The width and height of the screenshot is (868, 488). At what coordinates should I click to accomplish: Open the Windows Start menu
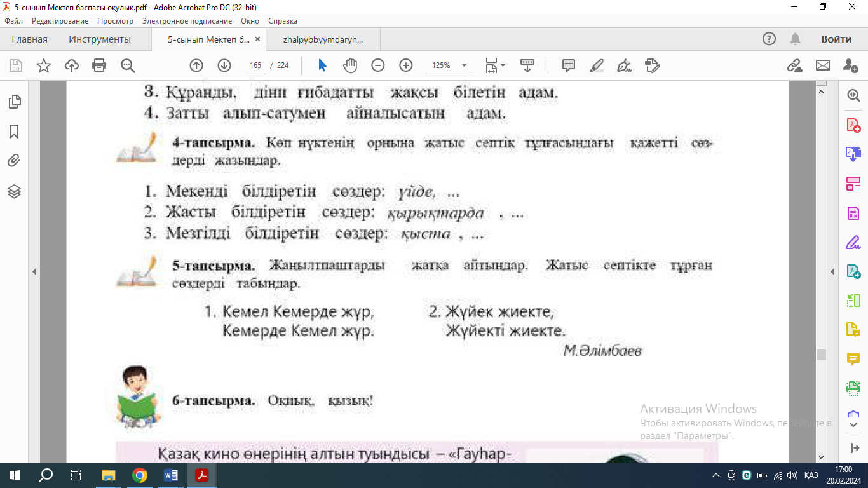coord(15,475)
